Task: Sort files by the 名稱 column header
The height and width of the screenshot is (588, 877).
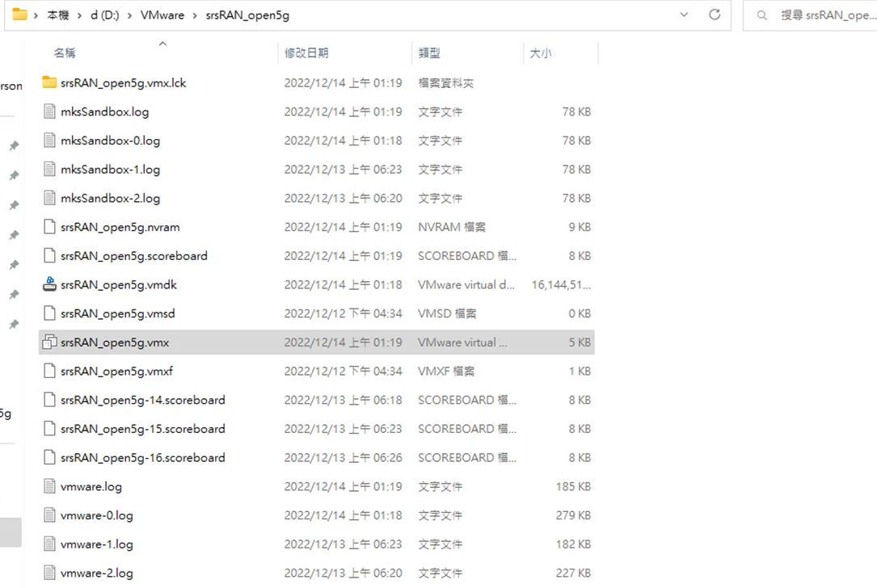Action: point(65,53)
